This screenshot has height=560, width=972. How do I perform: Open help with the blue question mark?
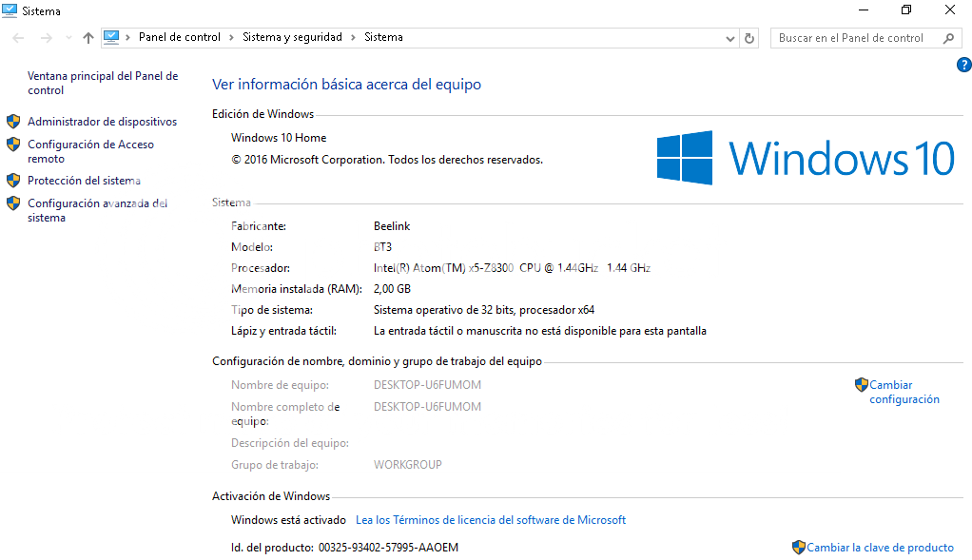(x=962, y=65)
